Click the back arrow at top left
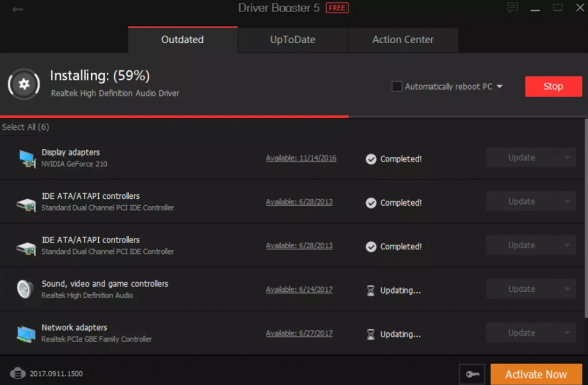Screen dimensions: 588x385 (17, 8)
